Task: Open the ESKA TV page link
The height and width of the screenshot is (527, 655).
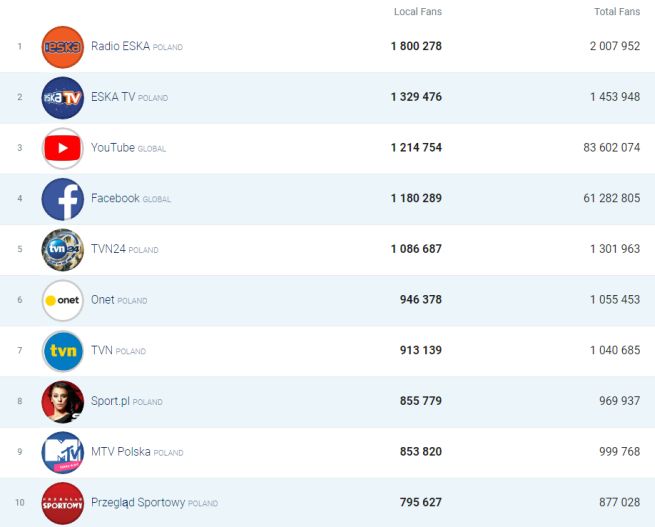Action: pyautogui.click(x=113, y=98)
